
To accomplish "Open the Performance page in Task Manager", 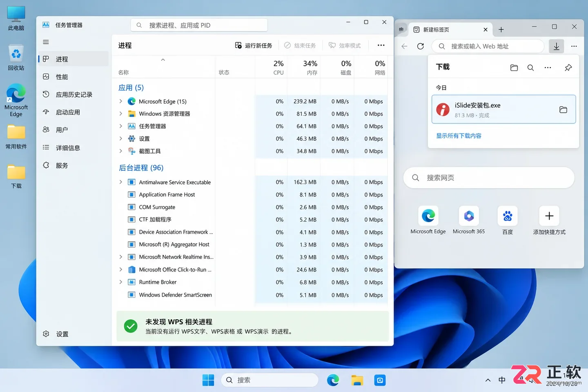I will 73,77.
